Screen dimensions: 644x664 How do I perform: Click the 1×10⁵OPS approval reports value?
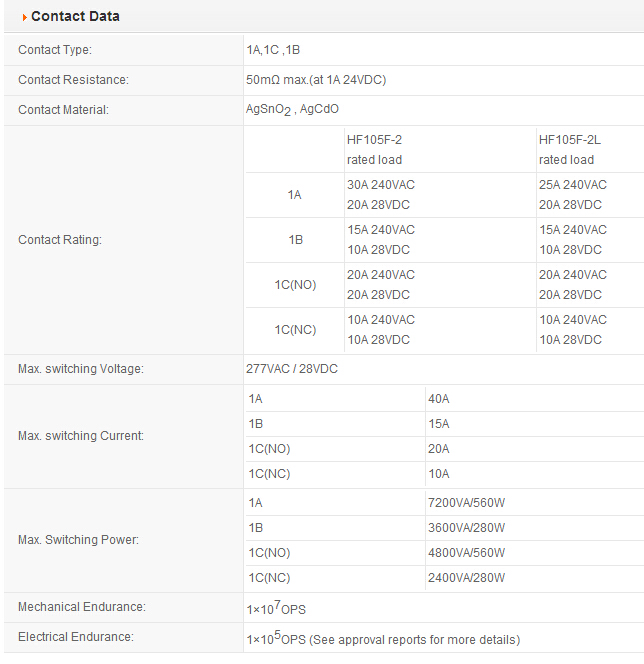(x=383, y=638)
